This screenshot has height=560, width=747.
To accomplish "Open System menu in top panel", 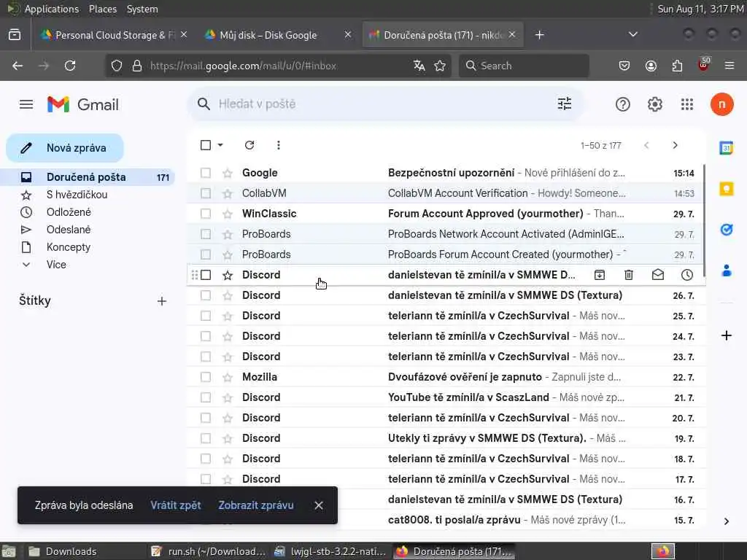I will coord(142,9).
